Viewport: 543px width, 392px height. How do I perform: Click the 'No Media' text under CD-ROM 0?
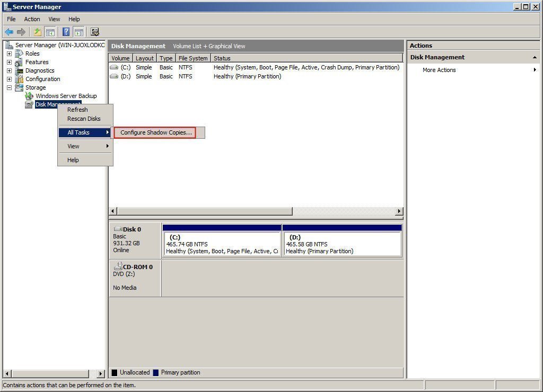tap(125, 288)
